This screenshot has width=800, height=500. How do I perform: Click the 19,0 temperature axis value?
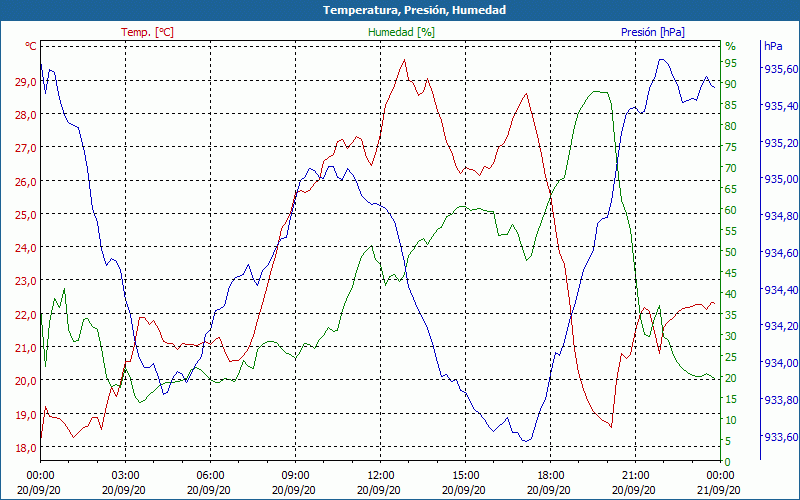[26, 415]
